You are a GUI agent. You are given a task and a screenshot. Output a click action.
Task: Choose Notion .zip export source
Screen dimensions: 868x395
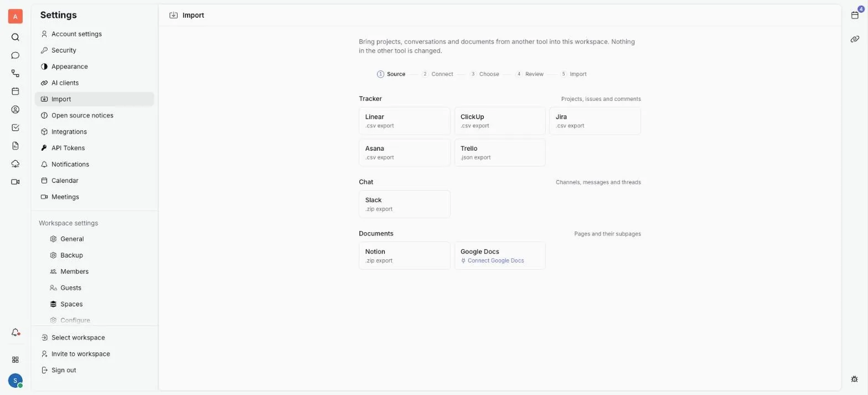(405, 255)
